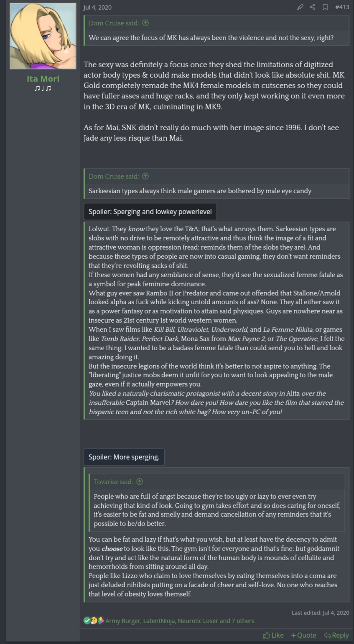Click the +Quote button
Screen dimensions: 354x644
click(303, 635)
